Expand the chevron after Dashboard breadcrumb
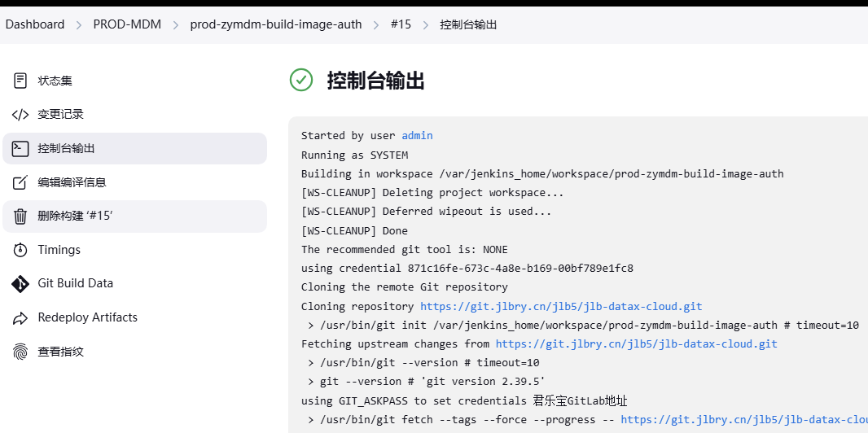 pyautogui.click(x=79, y=25)
